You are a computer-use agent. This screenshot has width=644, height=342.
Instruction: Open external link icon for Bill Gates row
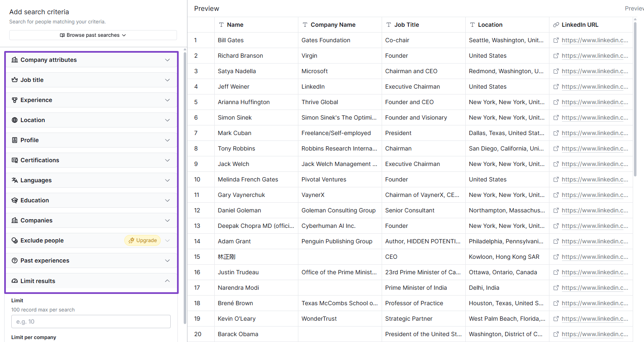tap(556, 40)
